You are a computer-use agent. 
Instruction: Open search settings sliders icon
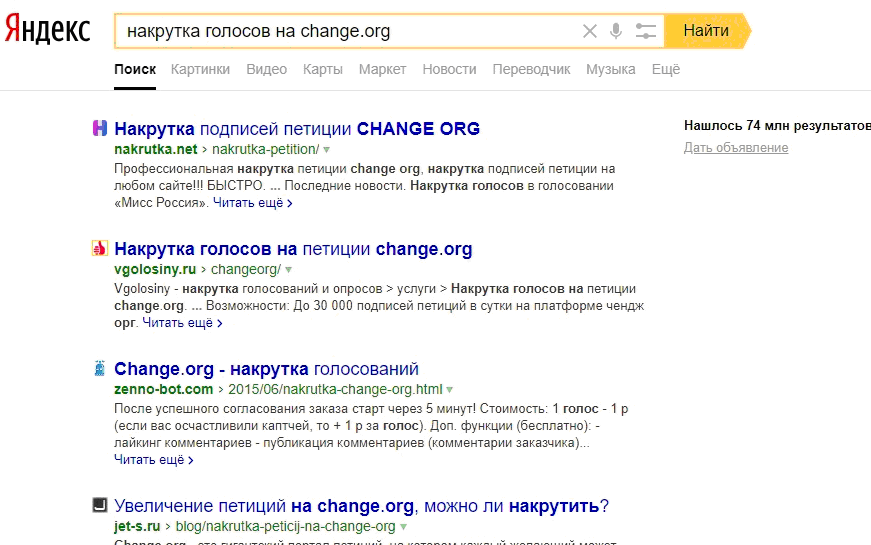coord(646,31)
